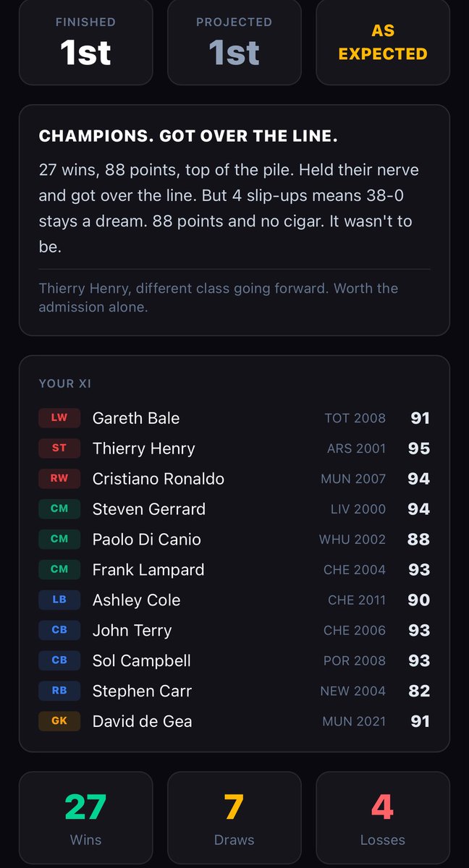Select the RB badge beside Stephen Carr
The height and width of the screenshot is (868, 469).
[59, 691]
